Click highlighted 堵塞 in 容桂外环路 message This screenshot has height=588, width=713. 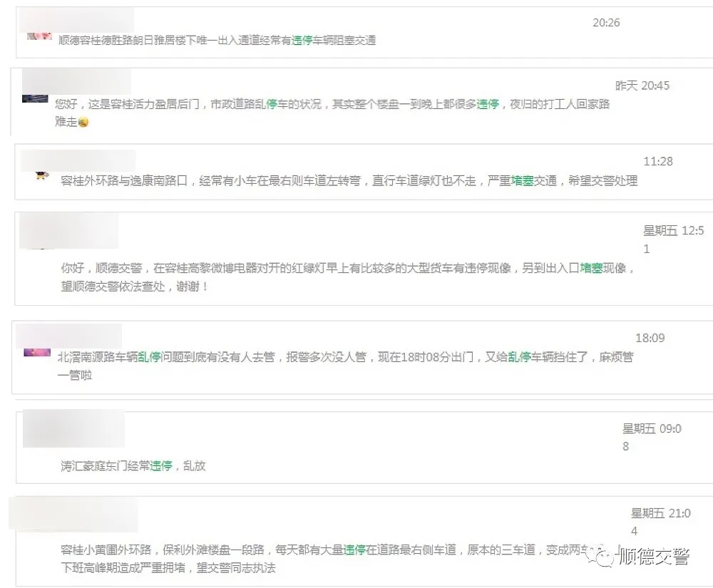(523, 181)
